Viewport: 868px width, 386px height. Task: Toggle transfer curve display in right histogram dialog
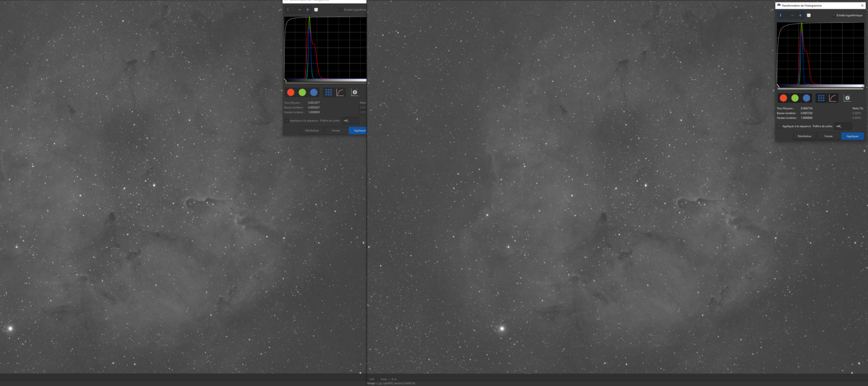point(833,98)
